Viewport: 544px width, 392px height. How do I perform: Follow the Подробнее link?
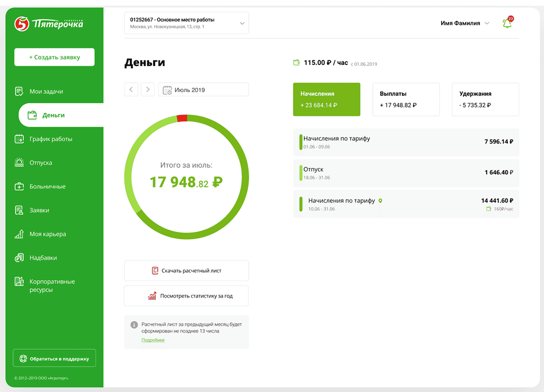153,340
